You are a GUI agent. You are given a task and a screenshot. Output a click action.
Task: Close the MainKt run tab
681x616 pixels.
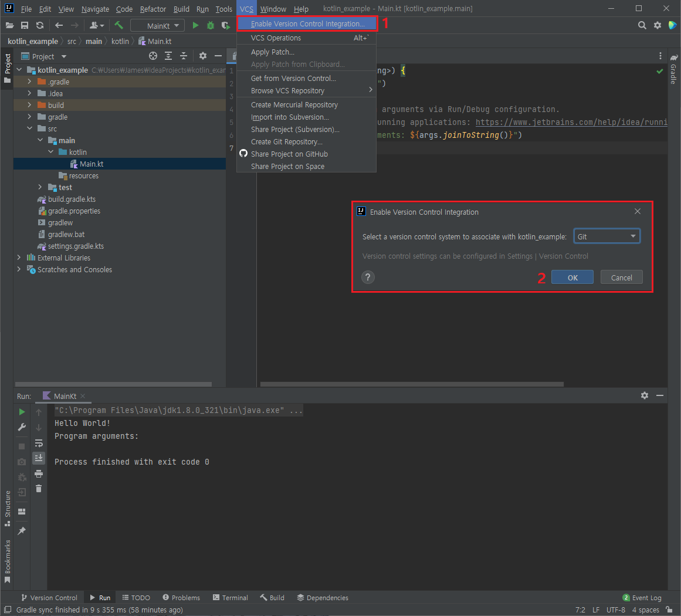point(83,396)
